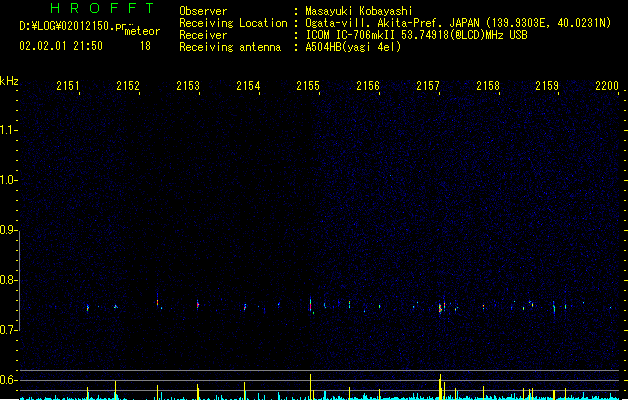Click the meteor count value 18
This screenshot has height=400, width=629.
point(145,46)
